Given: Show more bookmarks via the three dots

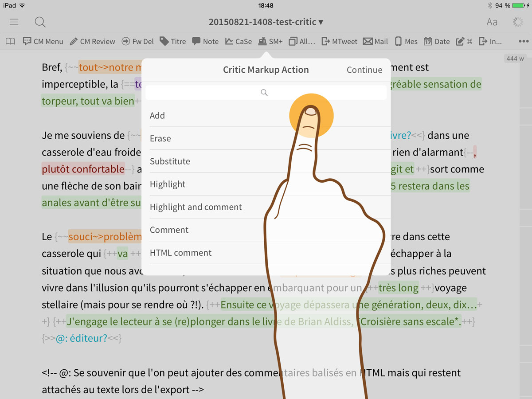Looking at the screenshot, I should [x=523, y=41].
